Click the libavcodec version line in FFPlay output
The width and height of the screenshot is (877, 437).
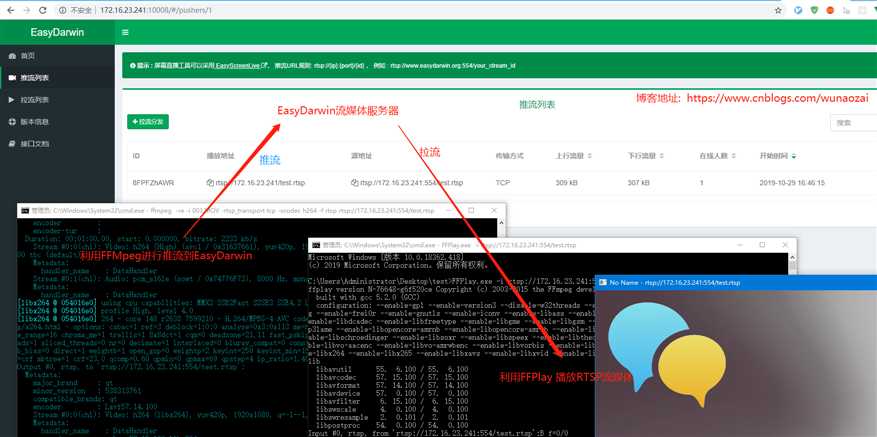point(392,377)
